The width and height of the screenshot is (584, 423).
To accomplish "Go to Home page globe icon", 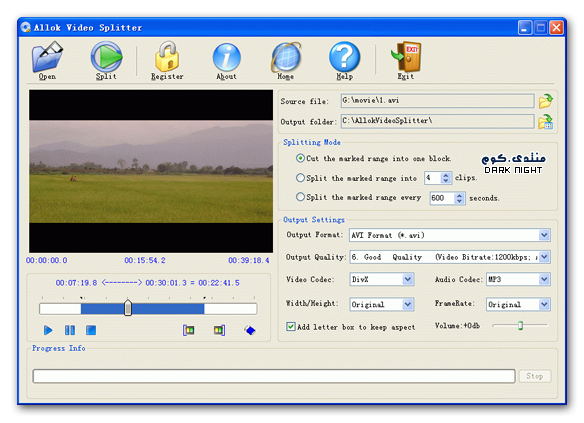I will pos(286,60).
